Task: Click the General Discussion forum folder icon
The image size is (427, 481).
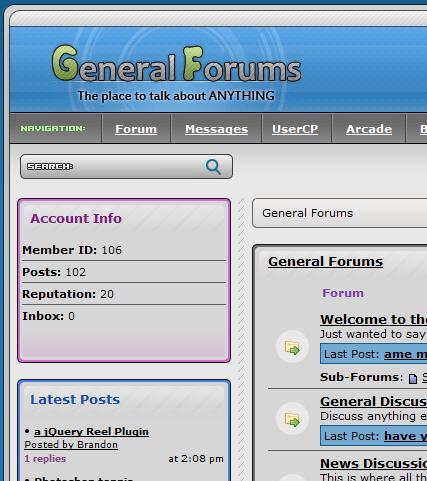Action: pos(292,419)
